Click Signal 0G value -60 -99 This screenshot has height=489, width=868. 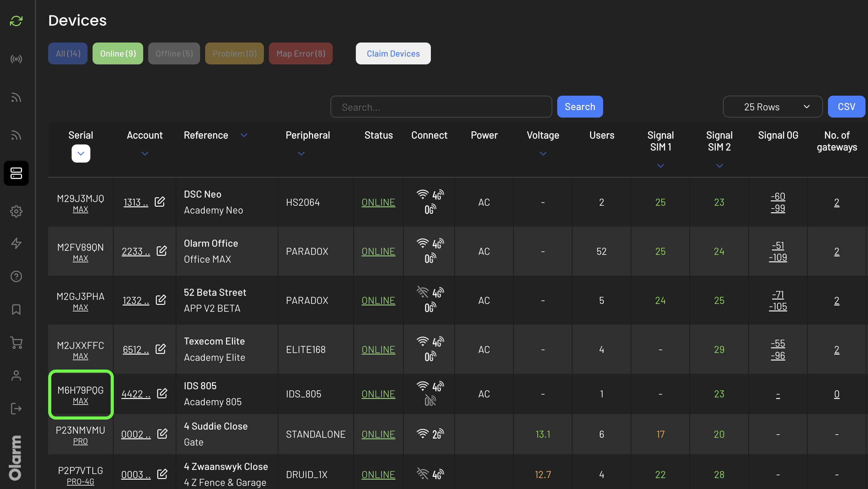click(778, 202)
